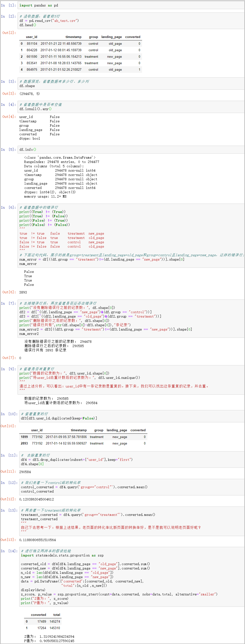Click row with user_id 661590
Viewport: 245px width, 644px height.
click(x=81, y=56)
